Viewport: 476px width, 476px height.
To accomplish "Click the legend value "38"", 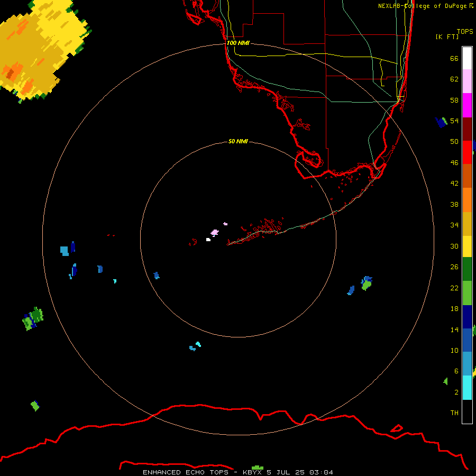I will click(454, 204).
